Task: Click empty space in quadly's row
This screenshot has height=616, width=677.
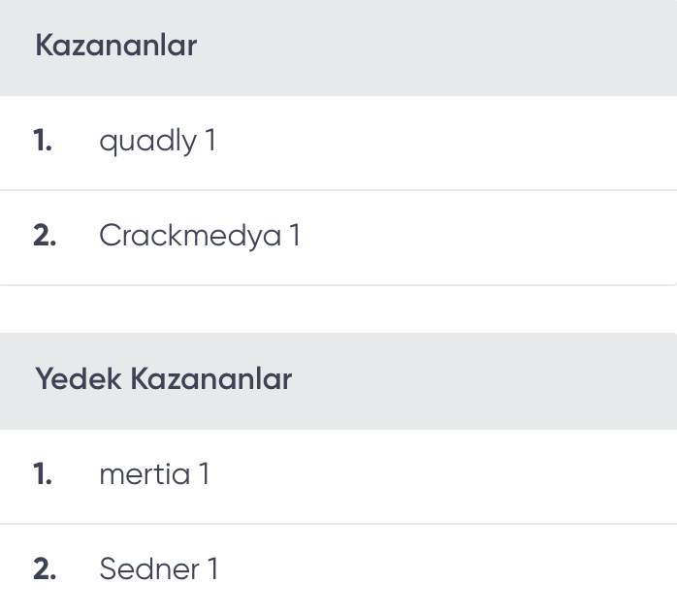Action: [445, 143]
